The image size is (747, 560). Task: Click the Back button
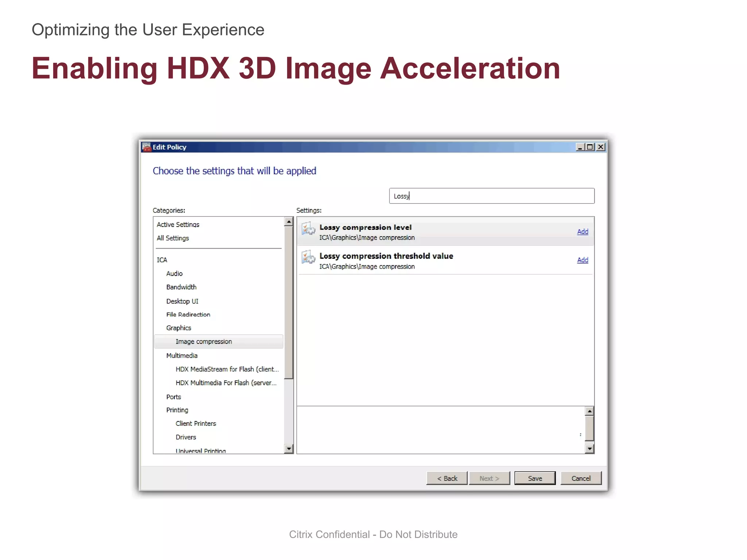(x=447, y=478)
